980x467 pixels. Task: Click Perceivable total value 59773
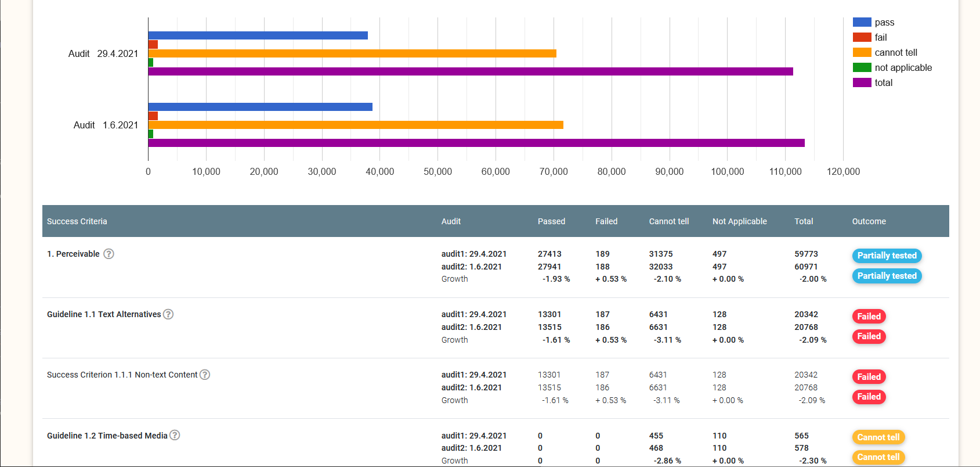tap(806, 254)
